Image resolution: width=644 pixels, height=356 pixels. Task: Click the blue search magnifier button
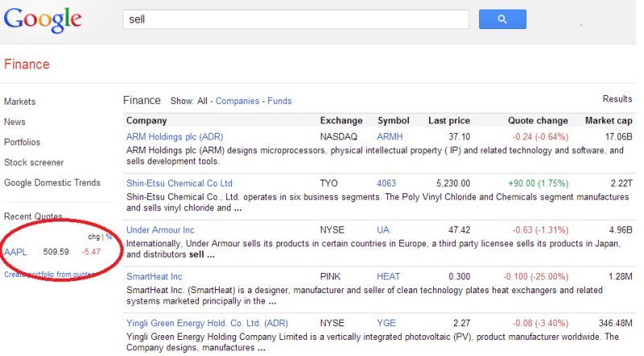coord(502,19)
